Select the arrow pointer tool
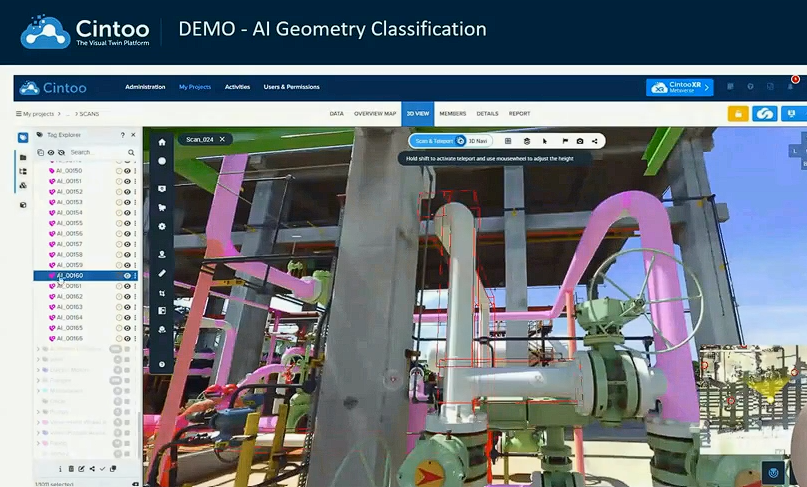Image resolution: width=807 pixels, height=487 pixels. click(545, 141)
